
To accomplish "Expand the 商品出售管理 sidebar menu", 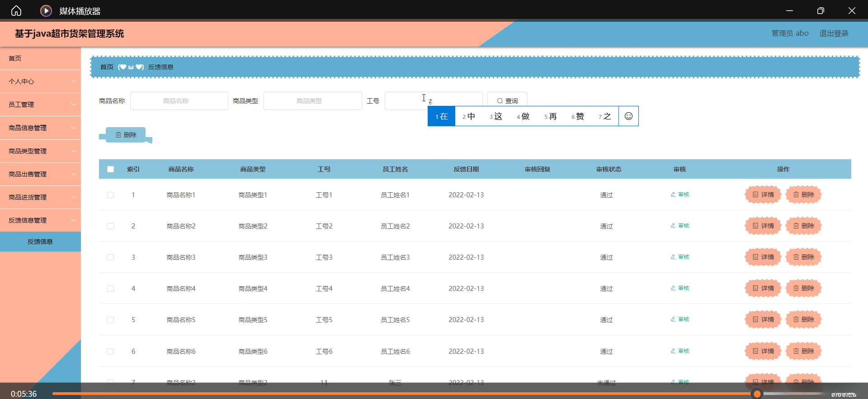I will (40, 174).
